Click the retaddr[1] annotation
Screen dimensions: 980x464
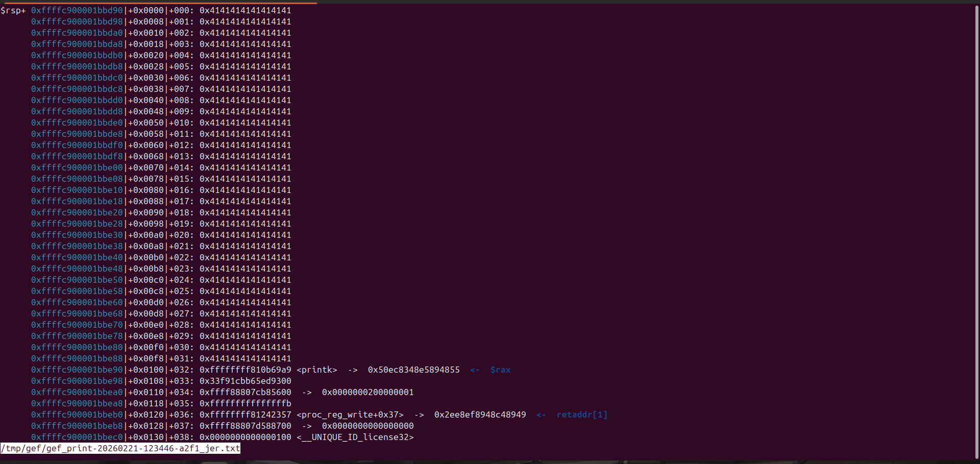point(581,415)
